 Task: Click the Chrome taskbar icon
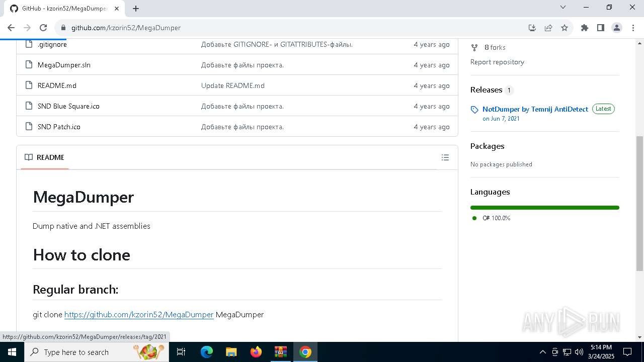point(305,352)
